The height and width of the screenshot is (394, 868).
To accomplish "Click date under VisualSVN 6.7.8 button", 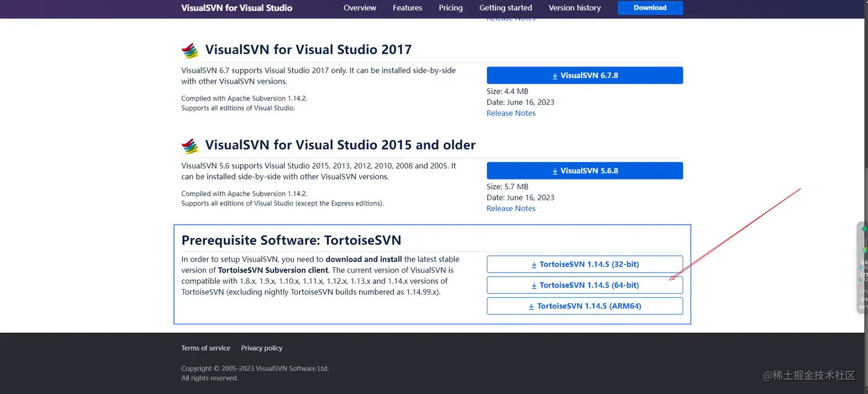I will click(x=521, y=102).
